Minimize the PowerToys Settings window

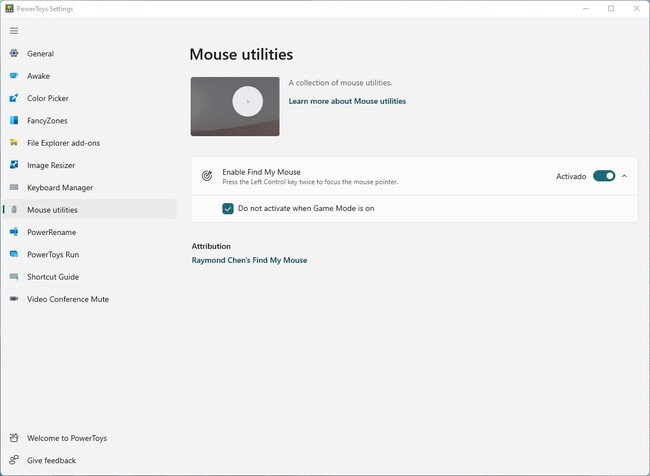[x=586, y=8]
